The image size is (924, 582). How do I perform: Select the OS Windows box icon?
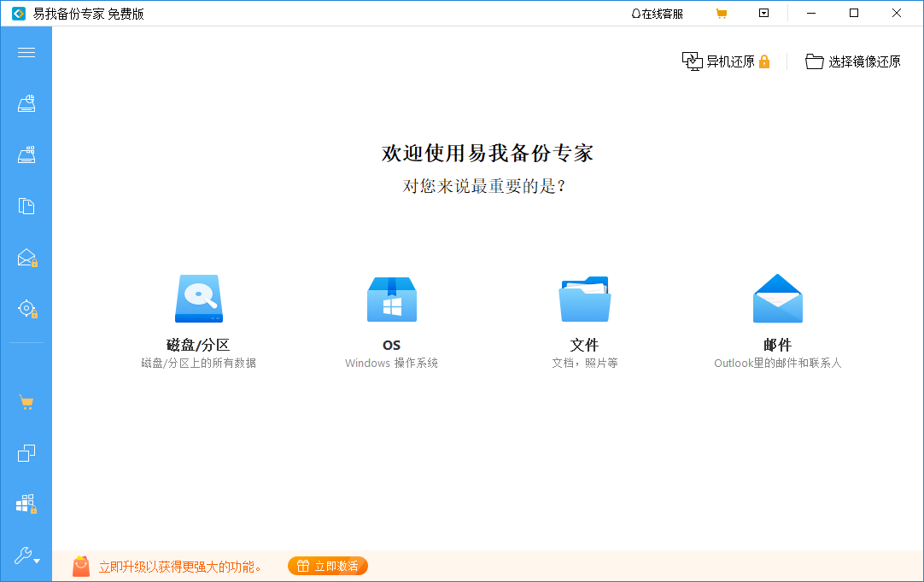coord(392,299)
